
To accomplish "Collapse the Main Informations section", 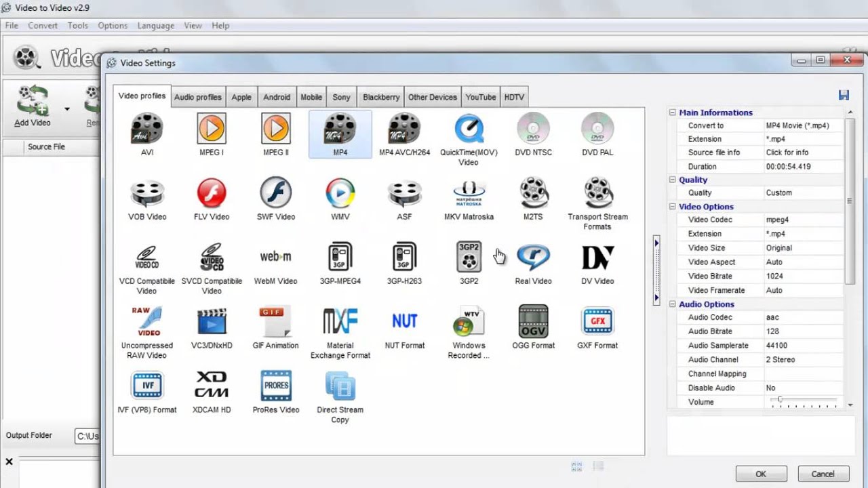I will [673, 113].
